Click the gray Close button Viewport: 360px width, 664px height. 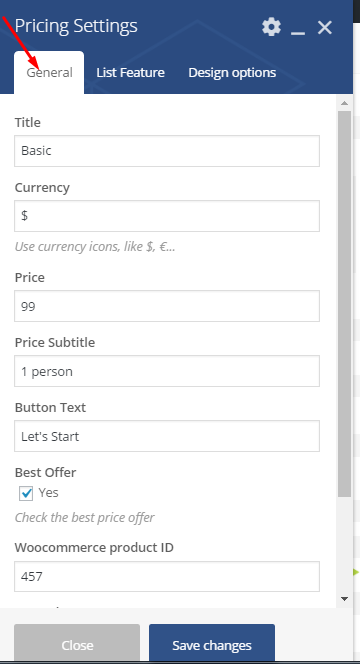click(x=77, y=643)
